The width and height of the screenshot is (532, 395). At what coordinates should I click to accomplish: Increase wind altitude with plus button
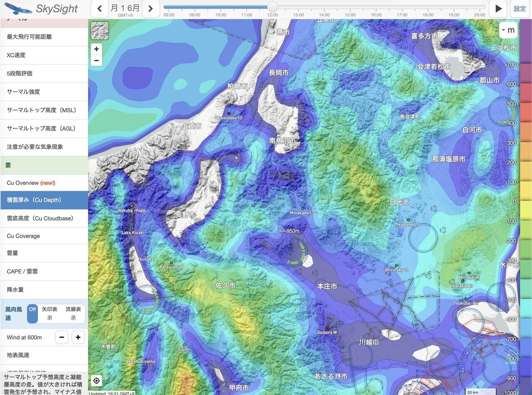pos(78,337)
